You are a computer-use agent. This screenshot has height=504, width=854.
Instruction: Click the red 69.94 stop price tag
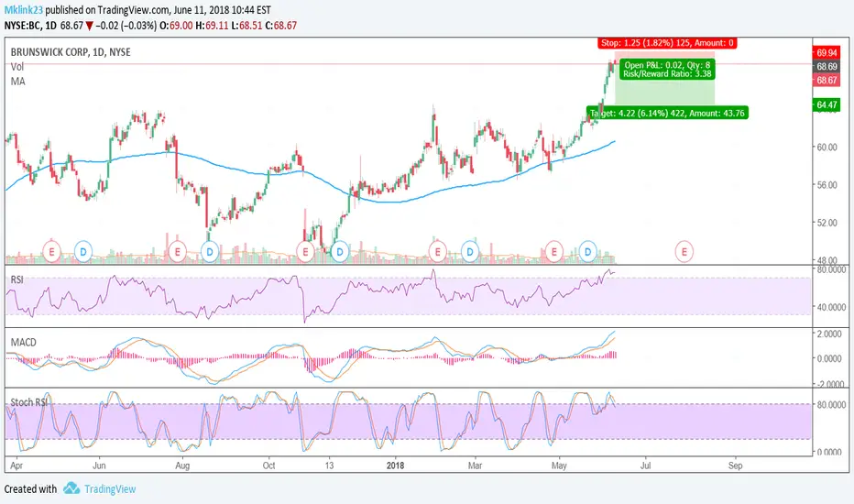coord(827,52)
